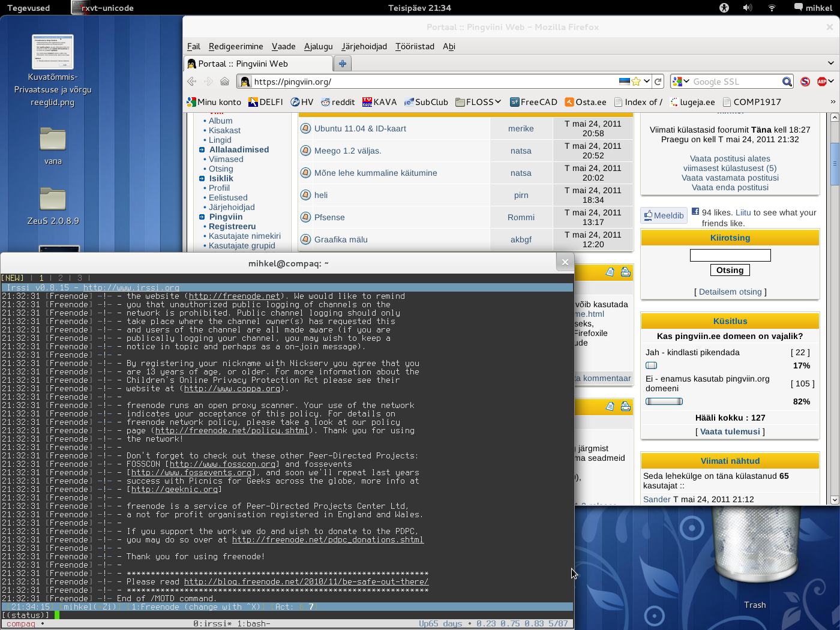The image size is (840, 630).
Task: Open the SubClub bookmark
Action: [426, 102]
